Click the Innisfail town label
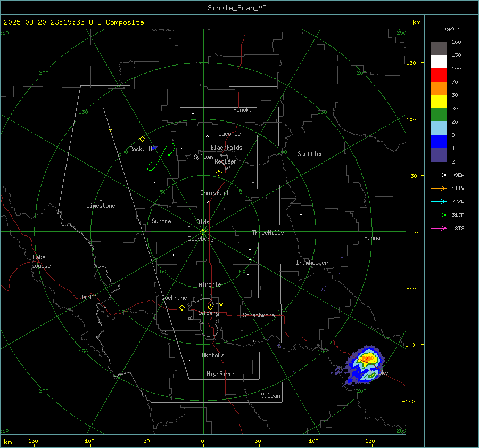 [x=214, y=193]
